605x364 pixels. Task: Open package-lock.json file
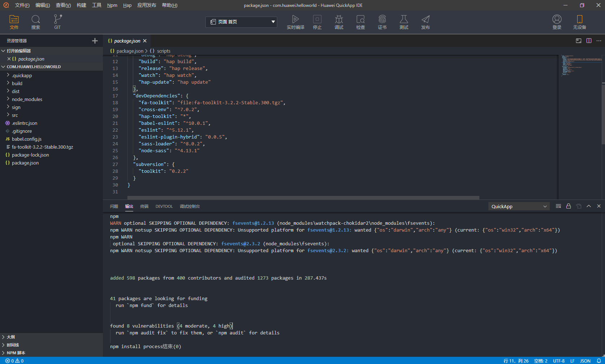[30, 155]
